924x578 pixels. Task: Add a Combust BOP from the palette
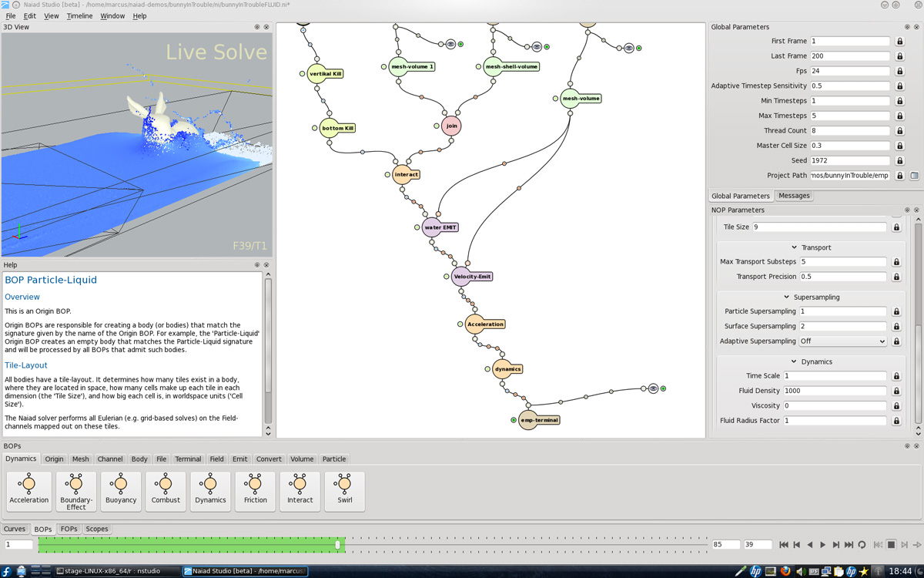click(166, 492)
